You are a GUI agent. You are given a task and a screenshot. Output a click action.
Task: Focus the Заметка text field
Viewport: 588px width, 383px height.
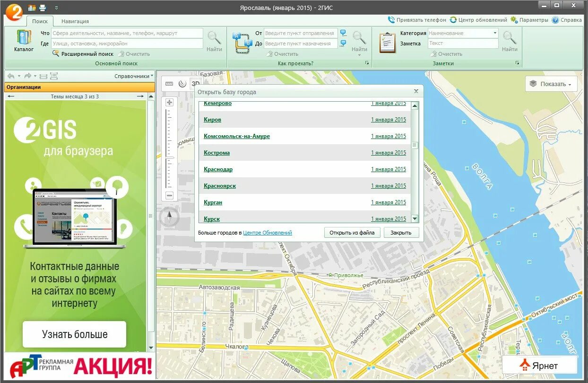(x=463, y=44)
